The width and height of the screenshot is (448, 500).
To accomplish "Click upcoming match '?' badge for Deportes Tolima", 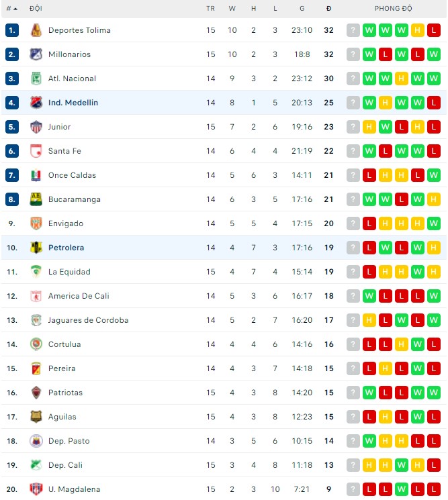I will 353,30.
